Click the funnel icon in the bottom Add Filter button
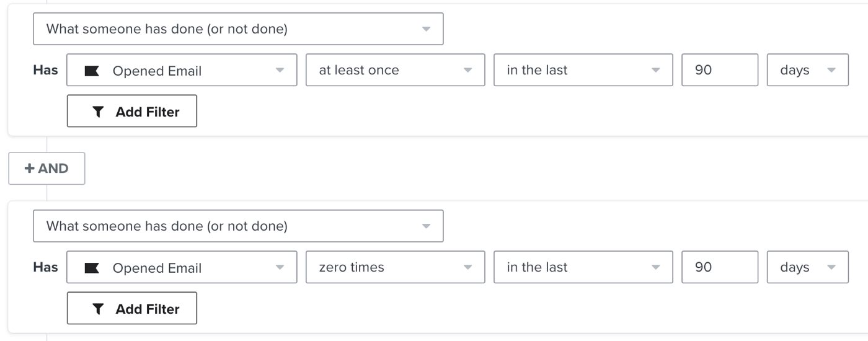Screen dimensions: 868x341 pyautogui.click(x=98, y=309)
